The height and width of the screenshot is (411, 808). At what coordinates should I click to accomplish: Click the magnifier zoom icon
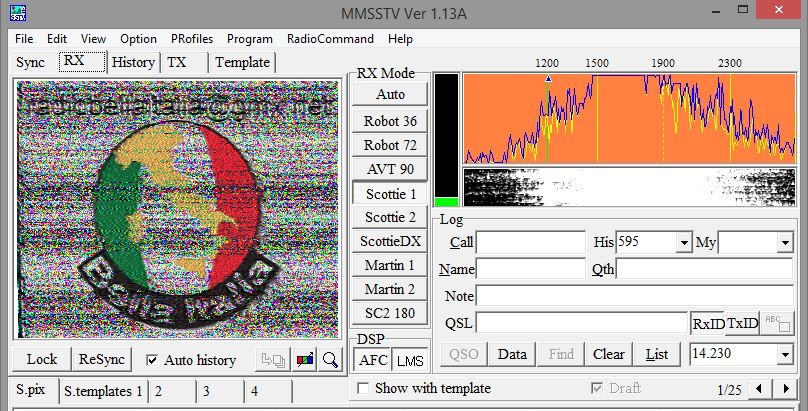[x=328, y=360]
